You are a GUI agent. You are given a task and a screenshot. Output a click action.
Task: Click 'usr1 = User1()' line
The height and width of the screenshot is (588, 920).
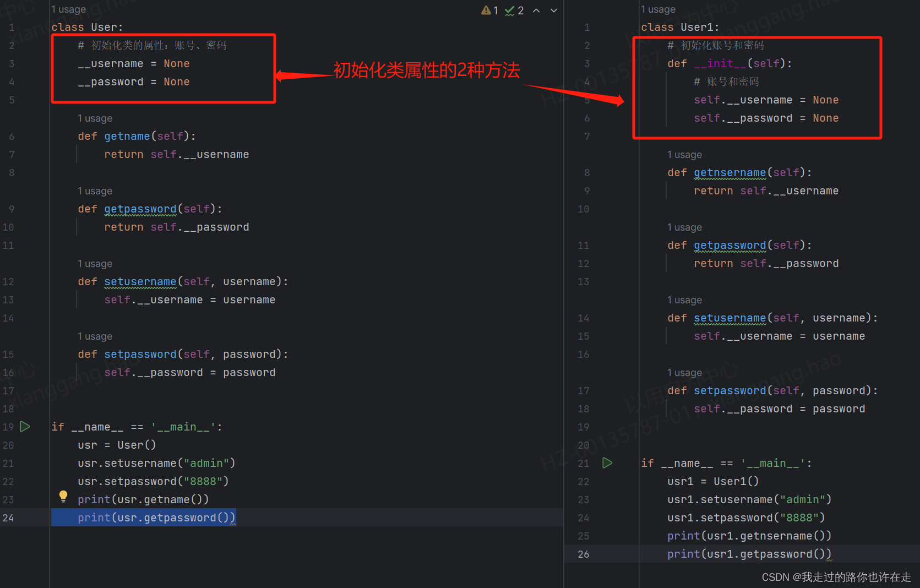point(713,481)
